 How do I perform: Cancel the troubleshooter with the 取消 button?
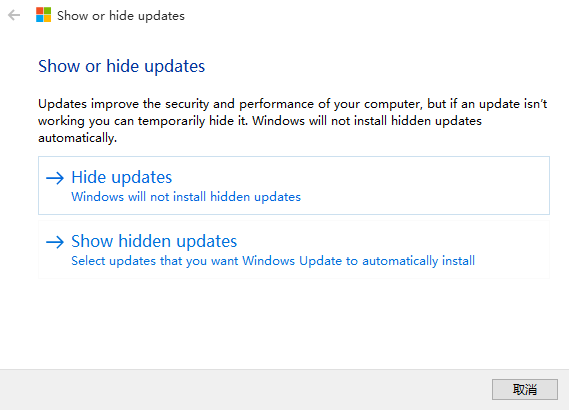[x=525, y=389]
